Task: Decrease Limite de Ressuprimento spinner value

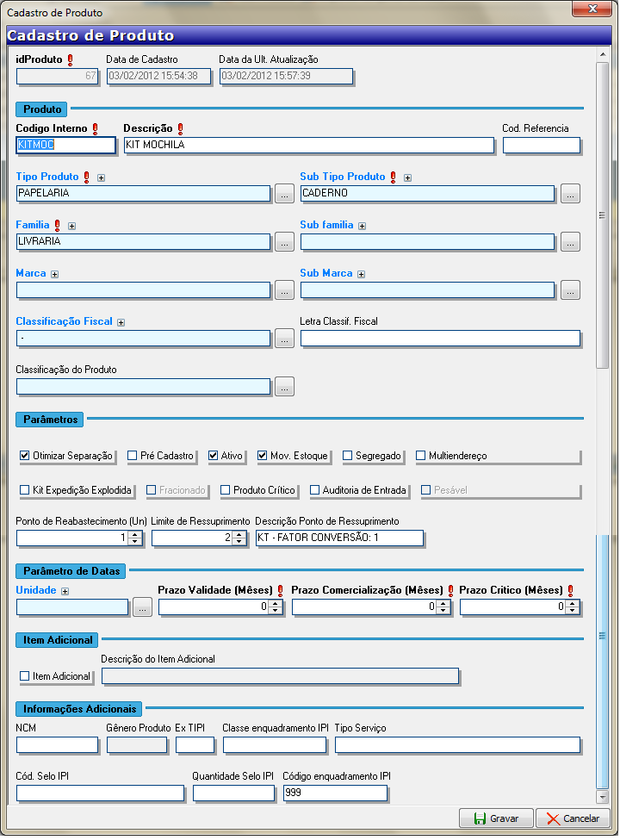Action: point(240,544)
